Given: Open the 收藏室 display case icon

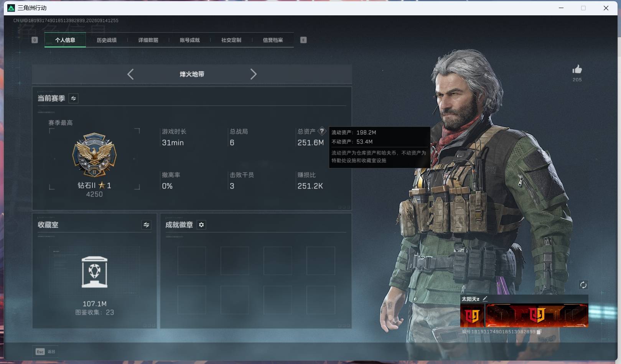Looking at the screenshot, I should click(94, 272).
